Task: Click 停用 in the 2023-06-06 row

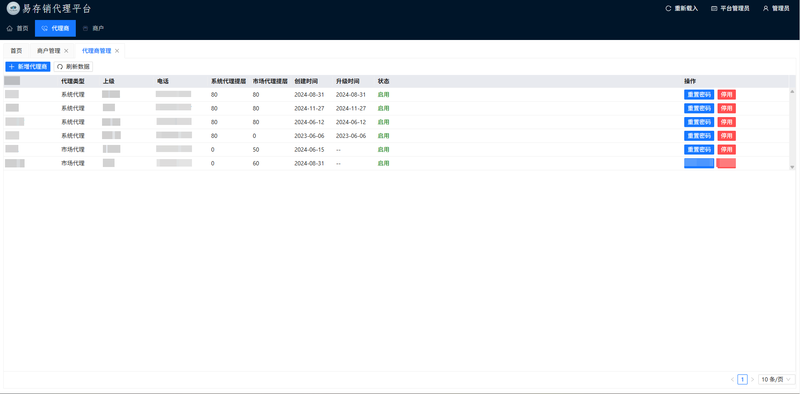Action: point(727,136)
